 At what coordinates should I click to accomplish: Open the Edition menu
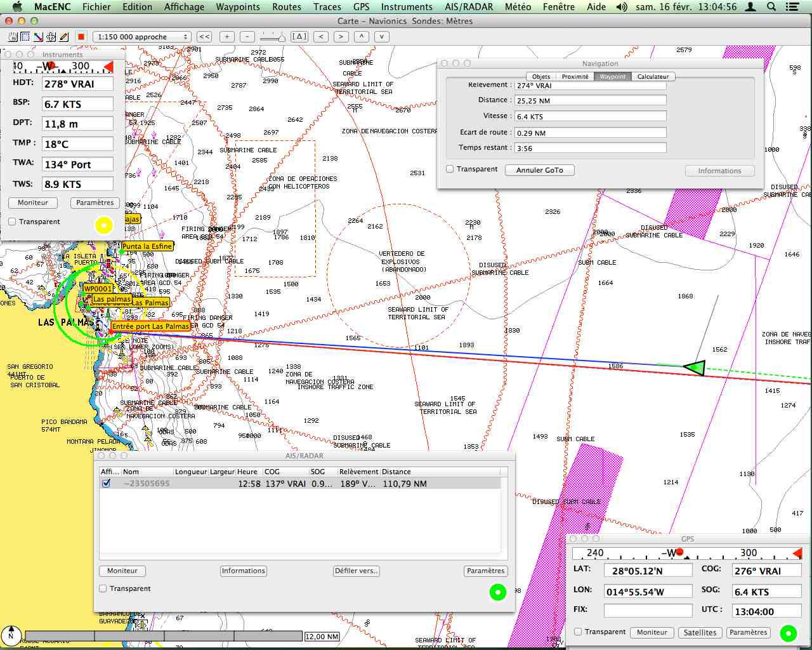click(x=138, y=7)
